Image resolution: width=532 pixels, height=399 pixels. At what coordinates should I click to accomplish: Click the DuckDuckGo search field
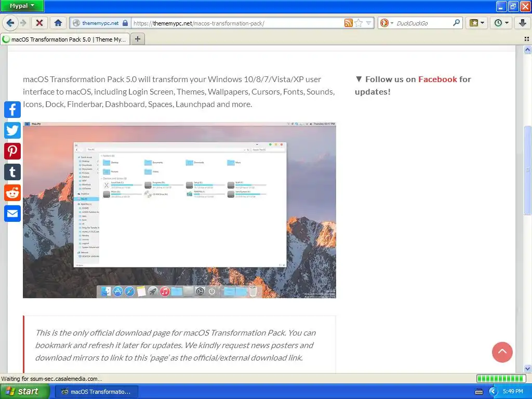point(423,23)
